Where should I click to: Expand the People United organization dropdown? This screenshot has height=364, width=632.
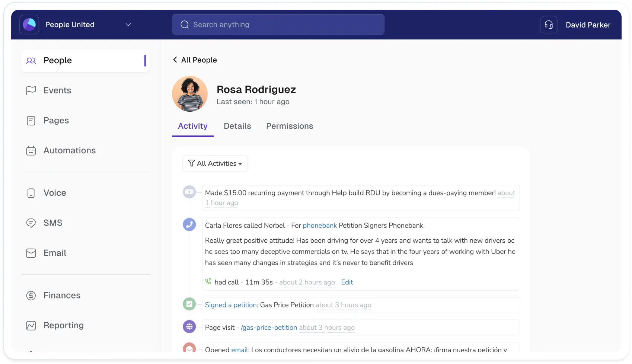(x=128, y=25)
